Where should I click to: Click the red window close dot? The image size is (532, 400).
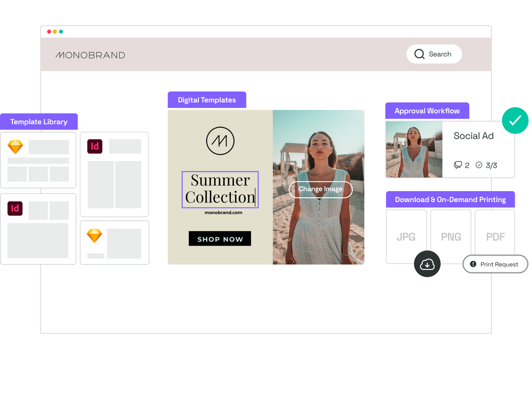(x=49, y=31)
